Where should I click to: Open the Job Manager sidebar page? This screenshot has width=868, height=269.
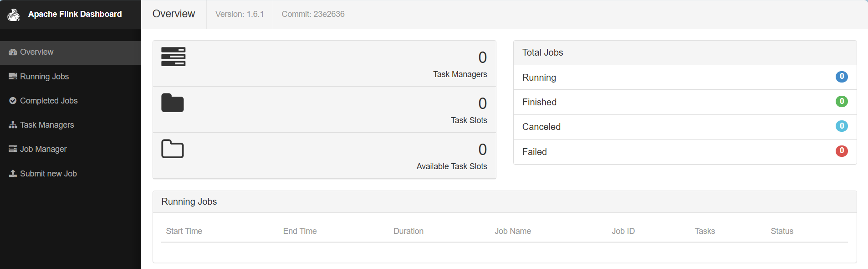(43, 149)
